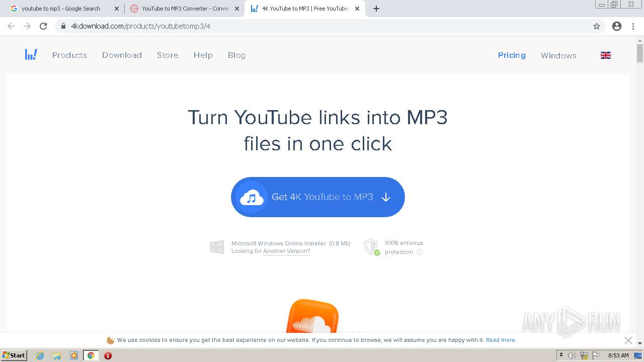Expand the Windows platform selector
The image size is (644, 362).
pos(558,55)
